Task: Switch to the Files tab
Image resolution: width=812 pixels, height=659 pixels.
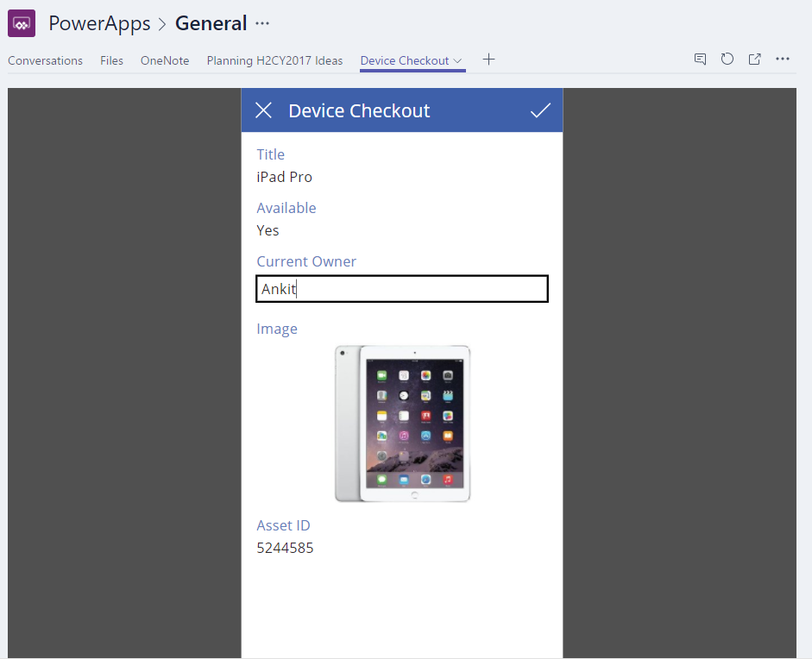Action: (111, 60)
